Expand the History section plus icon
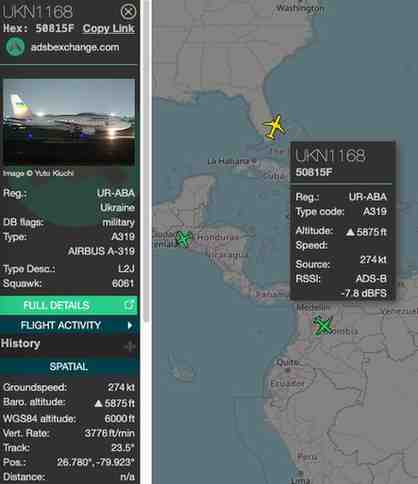418x484 pixels. [x=130, y=347]
